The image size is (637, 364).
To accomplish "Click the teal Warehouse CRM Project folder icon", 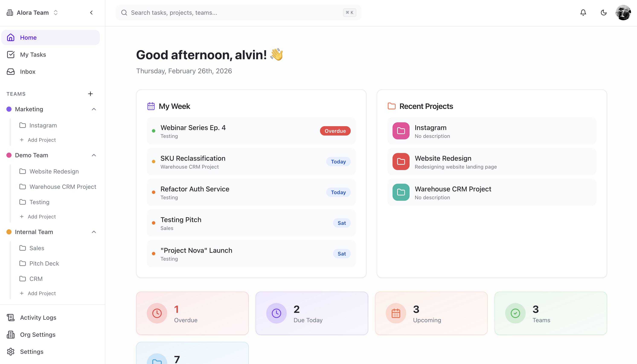I will [401, 192].
